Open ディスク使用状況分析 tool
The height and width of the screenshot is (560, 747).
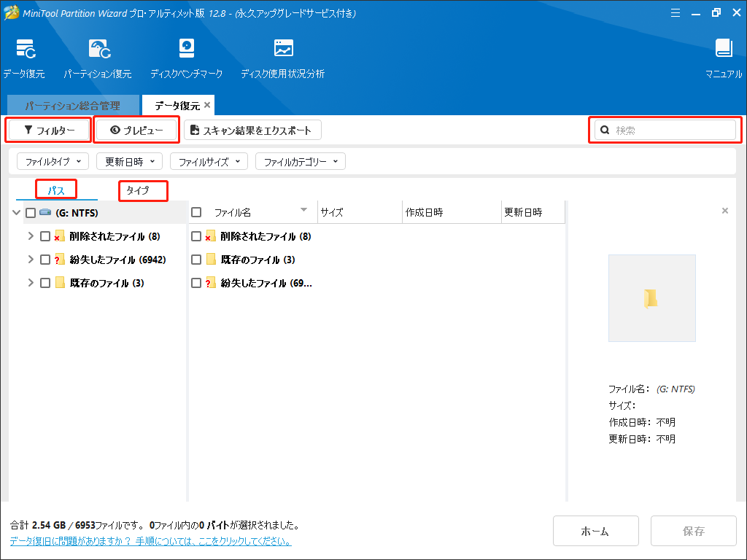coord(282,58)
